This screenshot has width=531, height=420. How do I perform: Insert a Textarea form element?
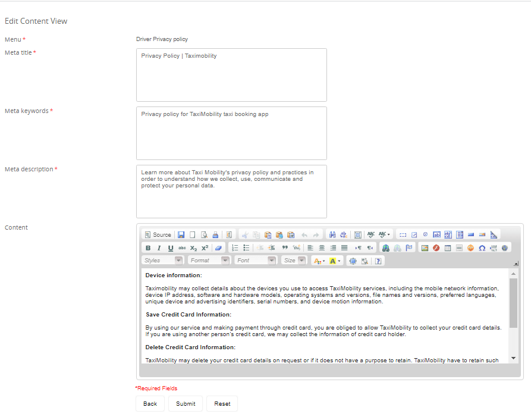point(448,235)
